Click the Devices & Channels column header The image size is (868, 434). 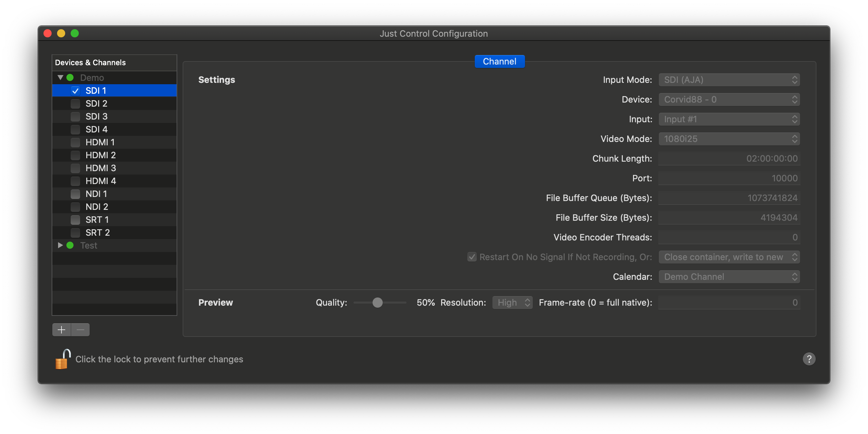point(114,63)
